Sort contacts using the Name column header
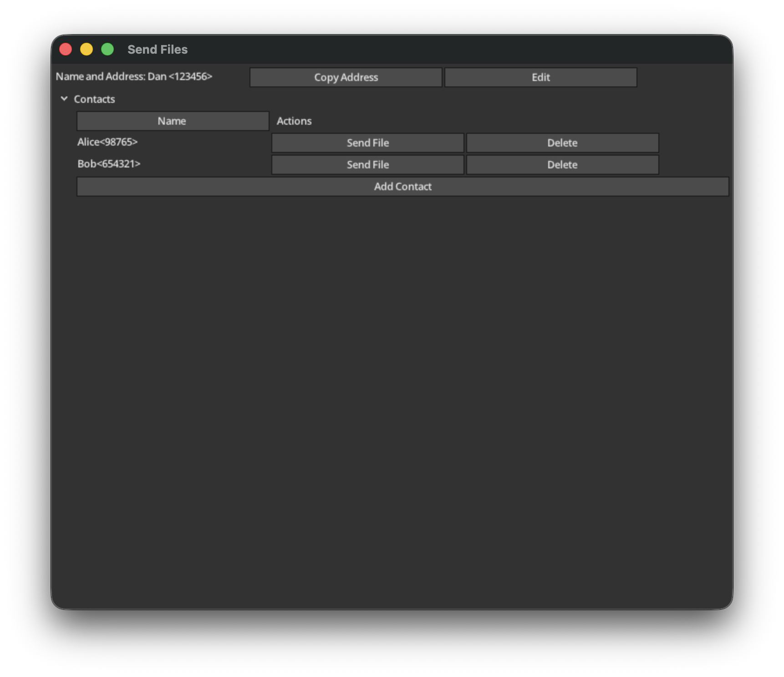This screenshot has width=784, height=677. tap(173, 121)
